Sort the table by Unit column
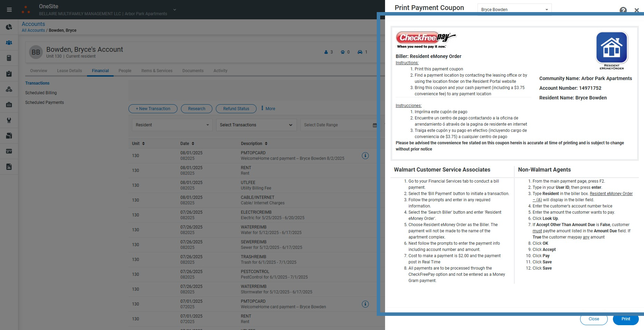 138,144
